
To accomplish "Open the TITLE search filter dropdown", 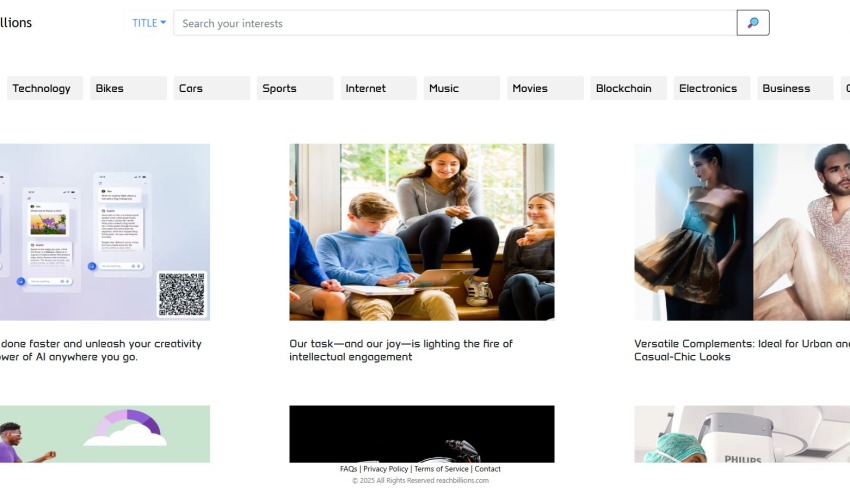I will click(149, 23).
